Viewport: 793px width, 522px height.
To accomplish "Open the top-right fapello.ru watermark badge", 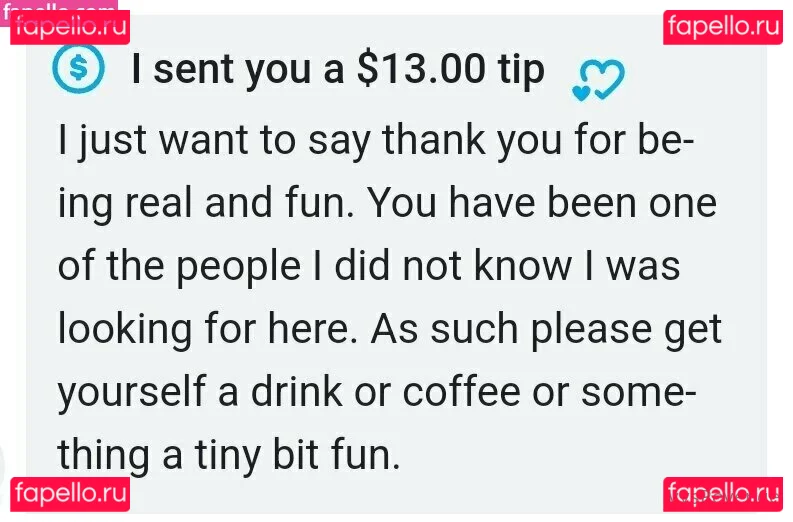I will (722, 27).
